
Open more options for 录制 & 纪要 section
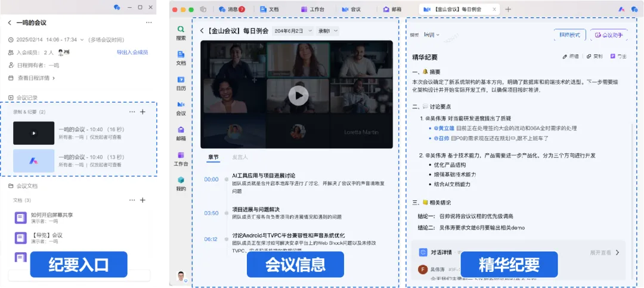[132, 112]
